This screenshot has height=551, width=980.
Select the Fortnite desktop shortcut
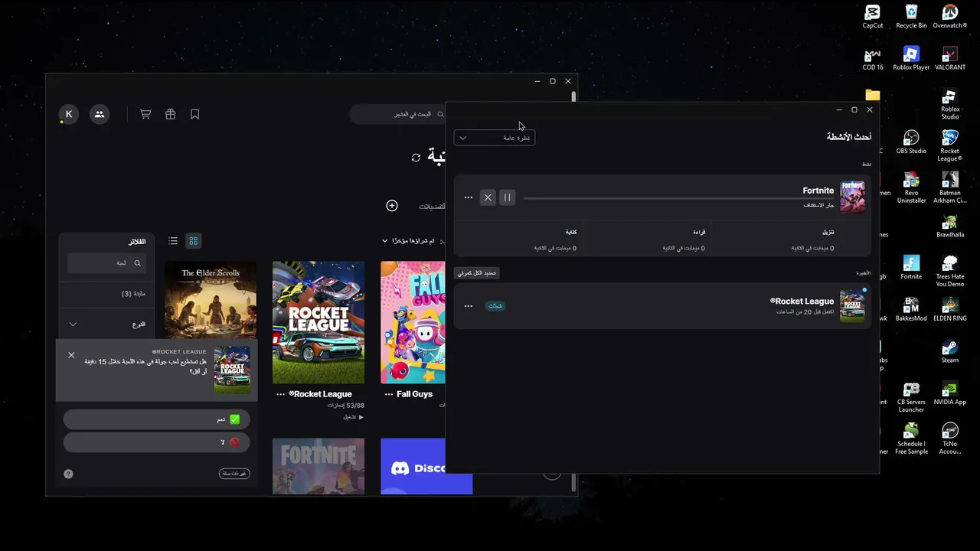[x=911, y=268]
